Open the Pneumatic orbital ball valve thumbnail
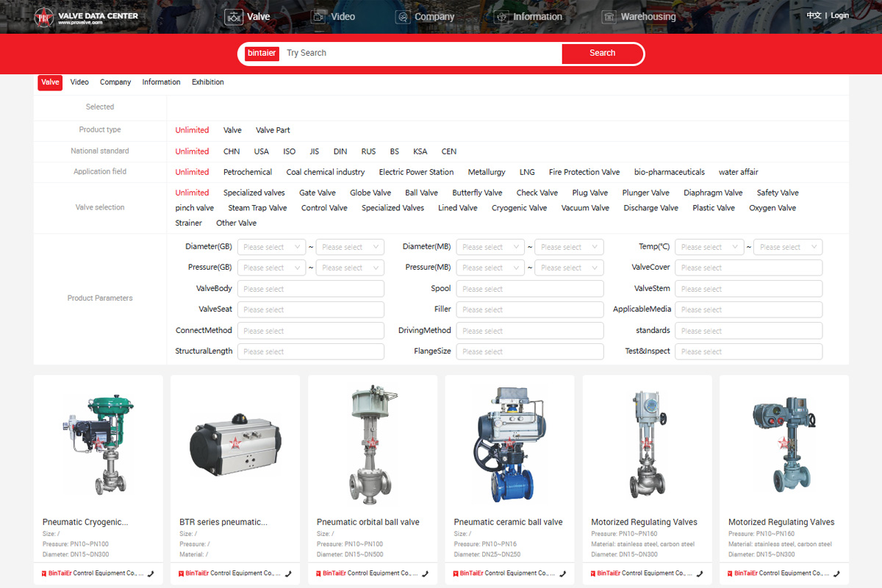This screenshot has height=588, width=882. (373, 443)
